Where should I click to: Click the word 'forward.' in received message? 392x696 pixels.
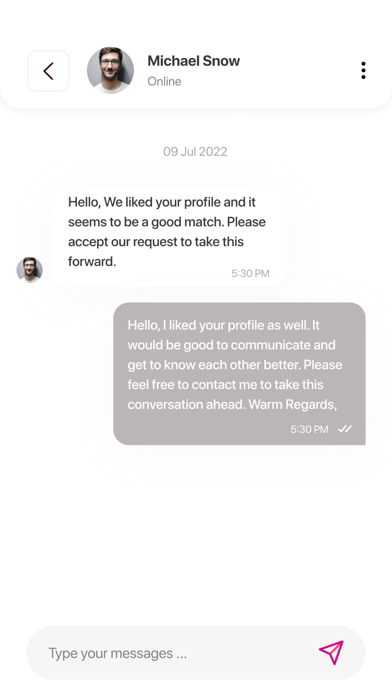click(x=92, y=262)
